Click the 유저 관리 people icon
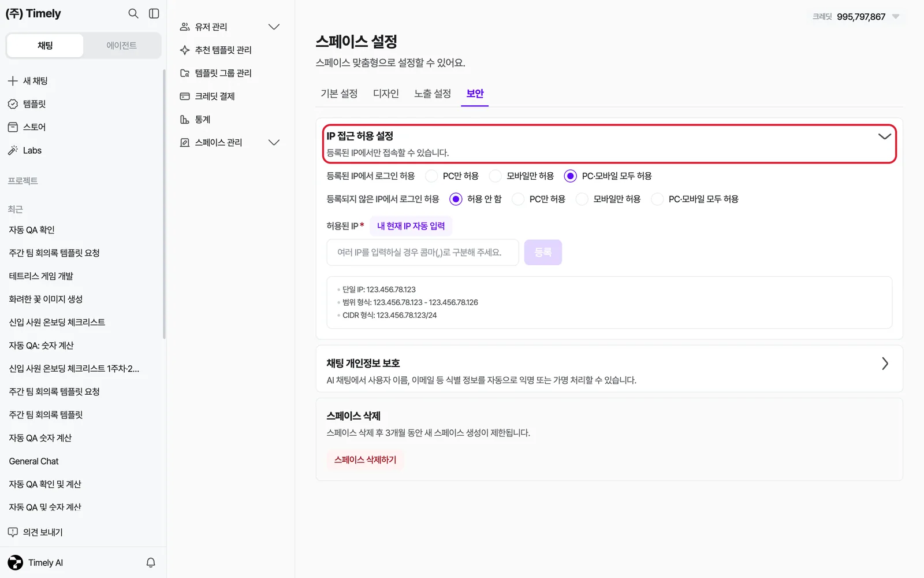 [185, 27]
